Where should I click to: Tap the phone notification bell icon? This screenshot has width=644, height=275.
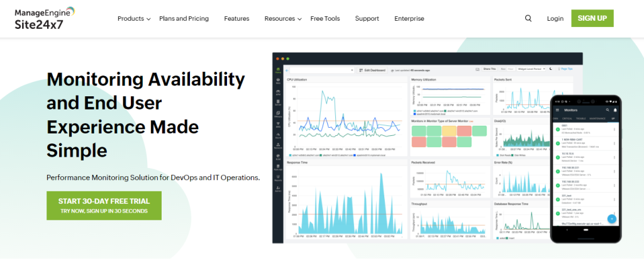click(615, 110)
